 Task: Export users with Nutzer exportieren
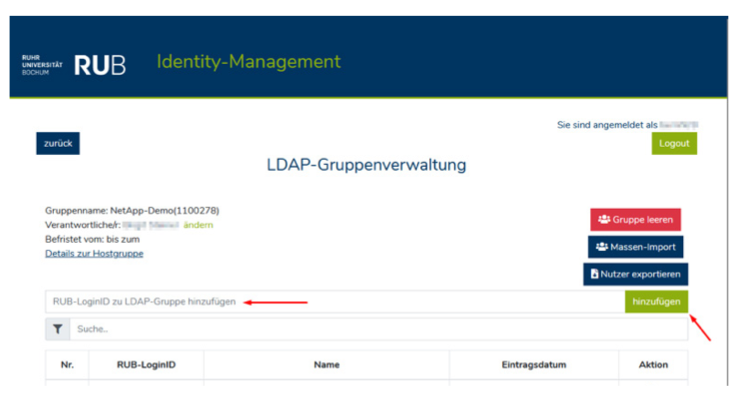(635, 275)
